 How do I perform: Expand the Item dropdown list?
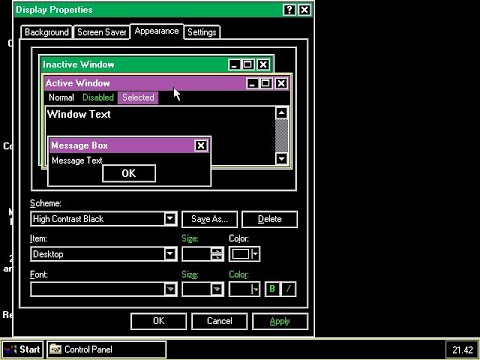point(170,254)
